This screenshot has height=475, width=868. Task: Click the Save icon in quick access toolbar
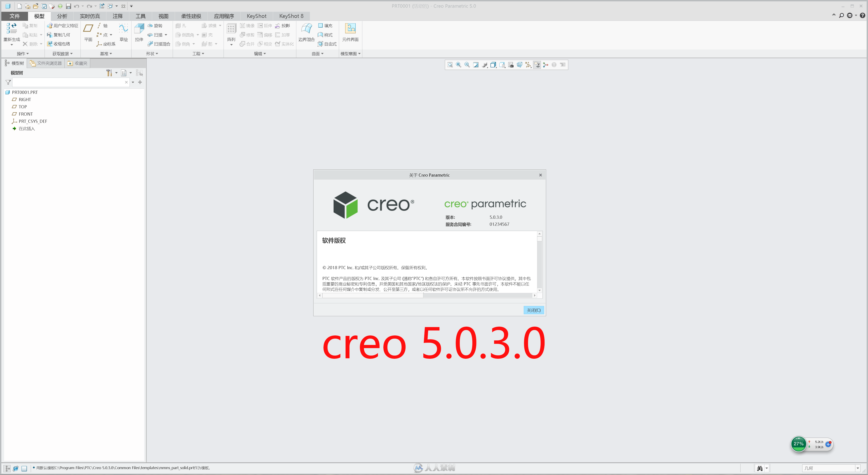68,6
